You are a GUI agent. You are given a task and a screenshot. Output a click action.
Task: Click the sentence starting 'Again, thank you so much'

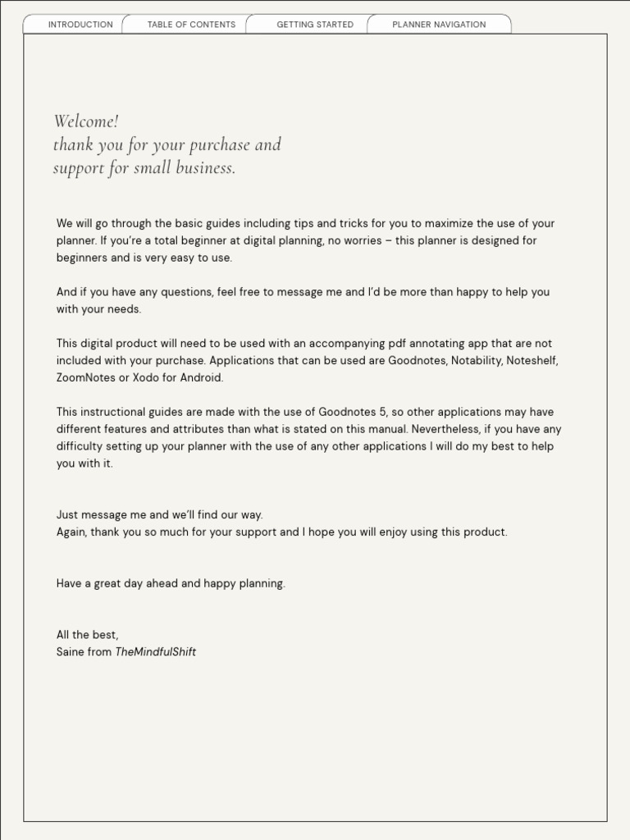click(x=282, y=532)
